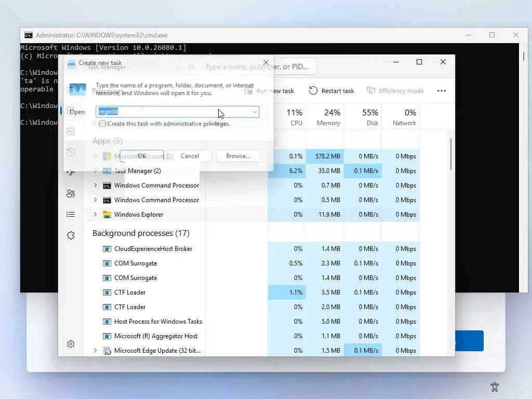
Task: Click the Windows Explorer folder icon
Action: coord(107,215)
